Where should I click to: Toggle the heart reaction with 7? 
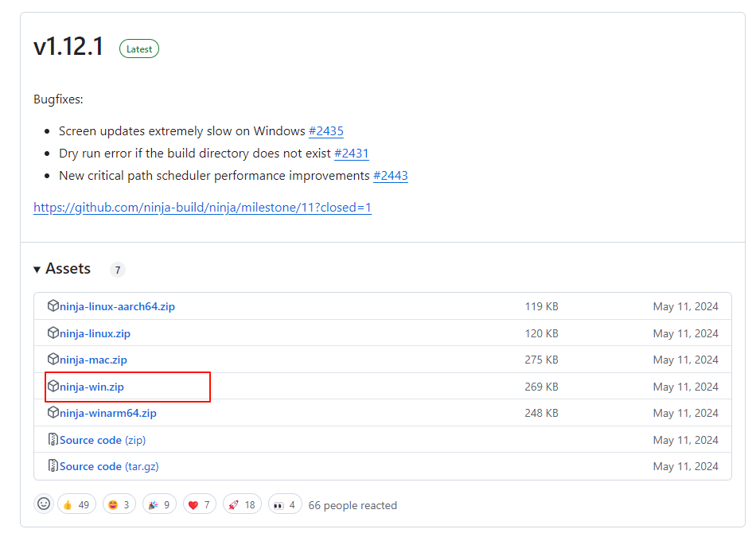200,504
